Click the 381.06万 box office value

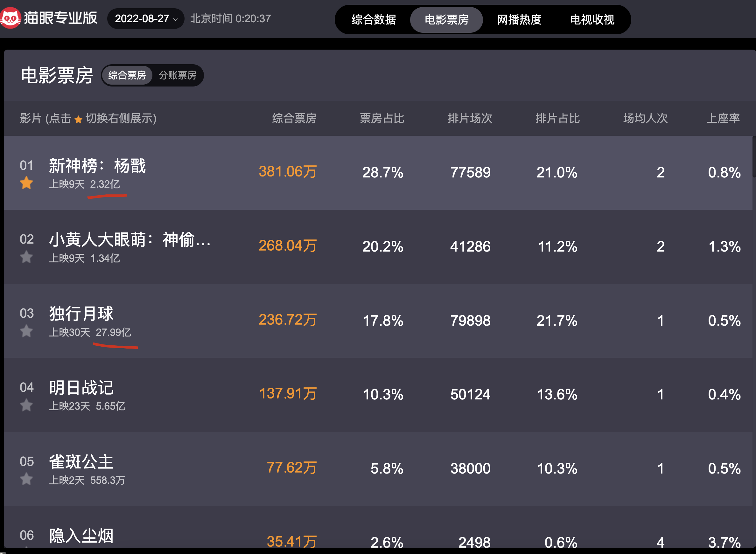click(288, 172)
